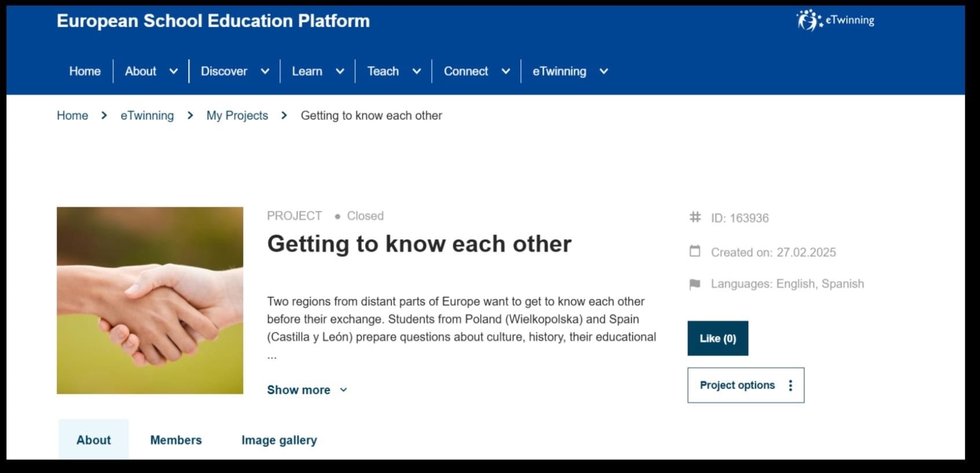Click the flag icon beside Languages
Image resolution: width=980 pixels, height=473 pixels.
695,284
